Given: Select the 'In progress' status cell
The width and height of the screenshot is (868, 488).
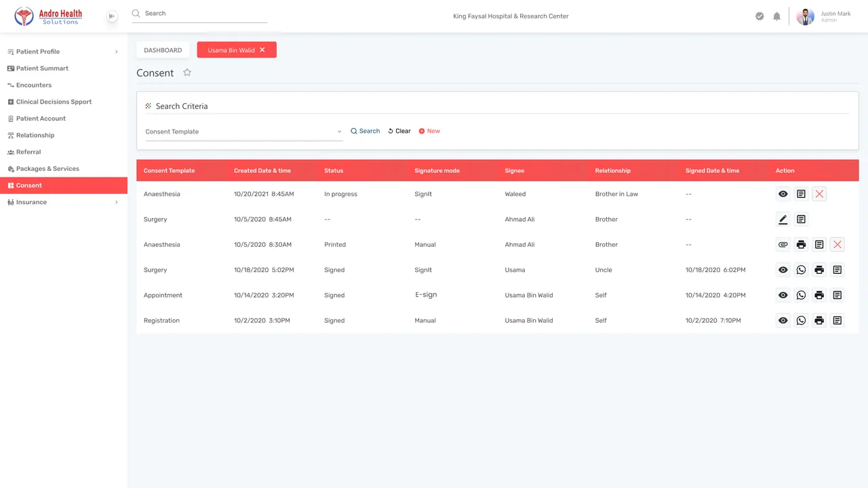Looking at the screenshot, I should (340, 194).
